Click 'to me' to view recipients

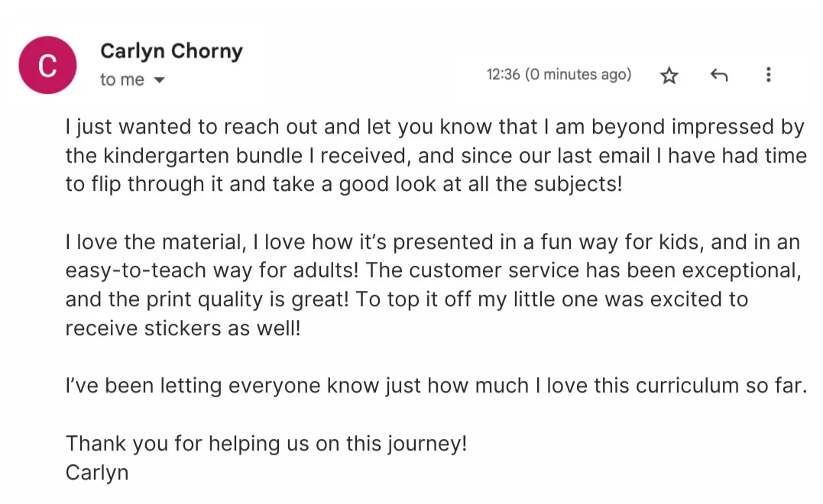coord(120,79)
